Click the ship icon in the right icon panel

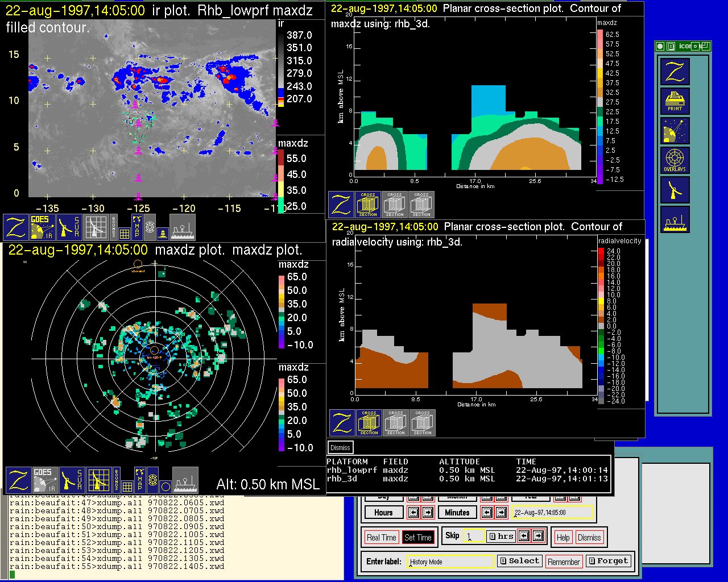[x=675, y=219]
